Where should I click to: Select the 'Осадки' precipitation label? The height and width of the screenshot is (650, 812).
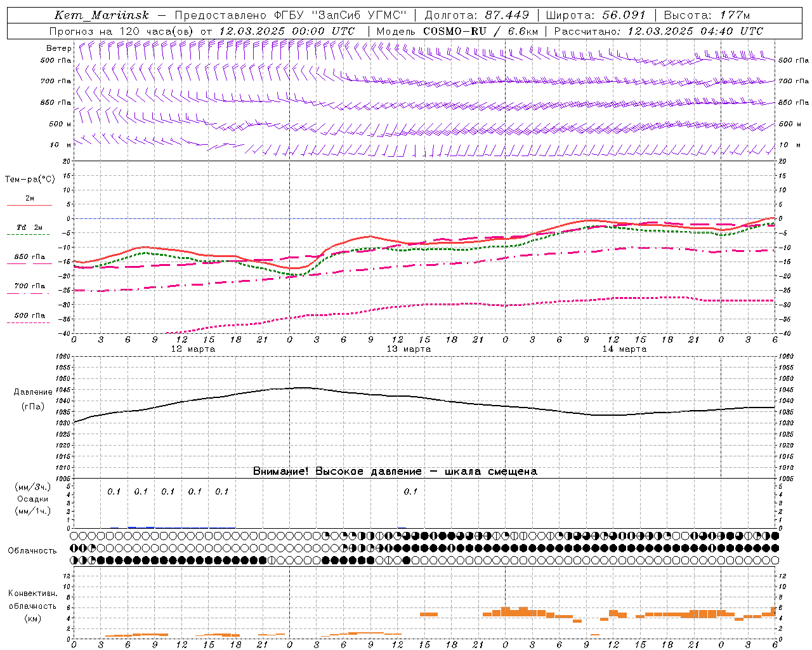click(x=33, y=499)
